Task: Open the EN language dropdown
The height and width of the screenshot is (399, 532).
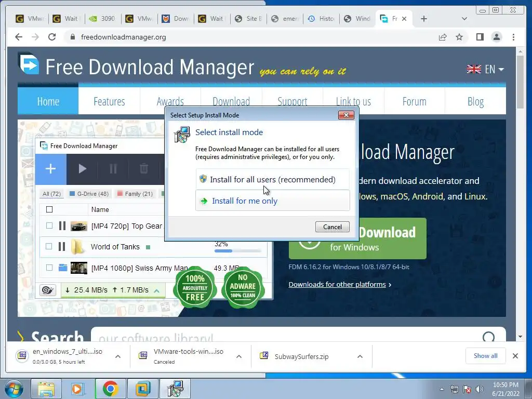Action: [485, 69]
